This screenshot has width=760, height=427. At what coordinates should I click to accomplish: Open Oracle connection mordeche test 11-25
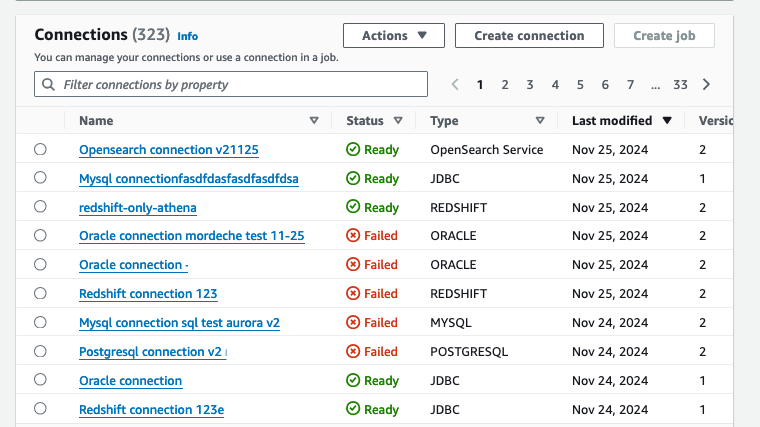(191, 236)
